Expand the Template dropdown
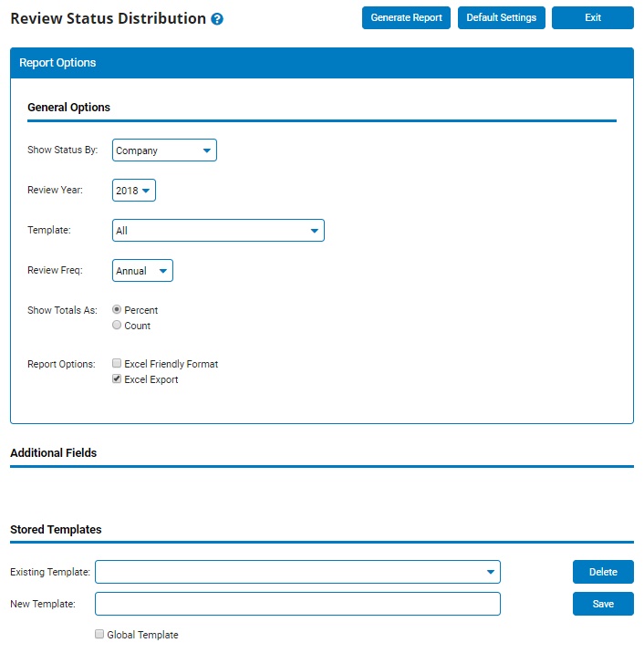 tap(218, 231)
